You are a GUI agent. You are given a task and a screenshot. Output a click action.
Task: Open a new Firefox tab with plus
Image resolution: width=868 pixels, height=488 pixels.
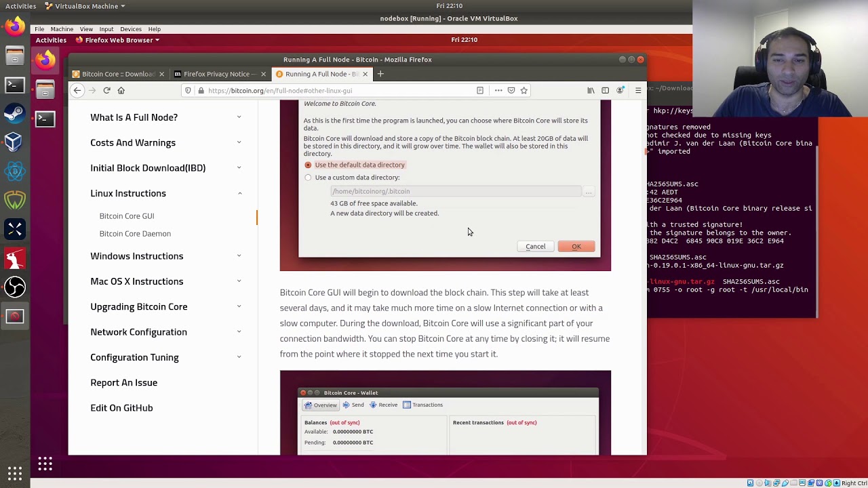point(380,74)
